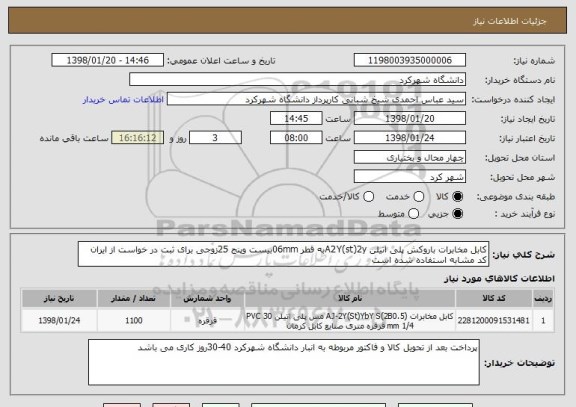The width and height of the screenshot is (576, 407).
Task: Click the buyer organization field دانشگاه شهرکرد
Action: (x=298, y=79)
